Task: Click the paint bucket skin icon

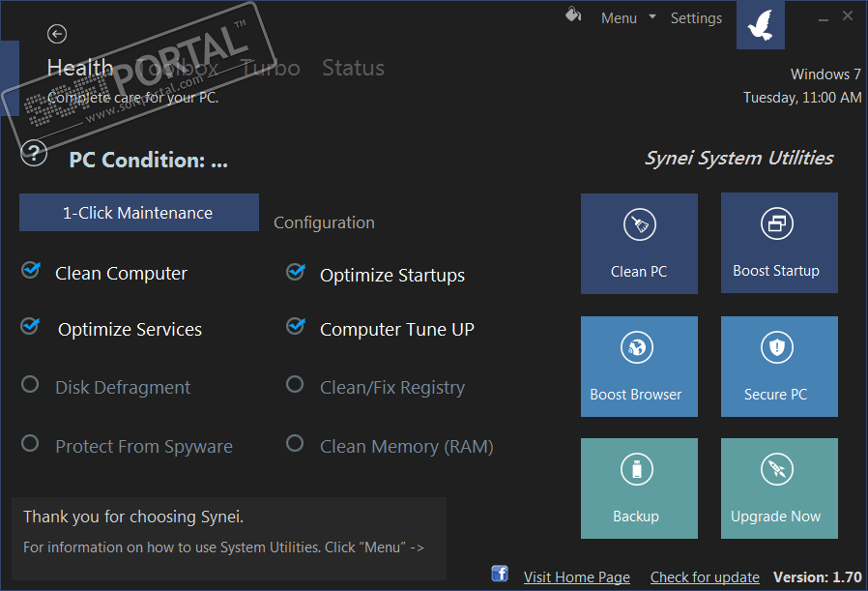Action: click(572, 15)
